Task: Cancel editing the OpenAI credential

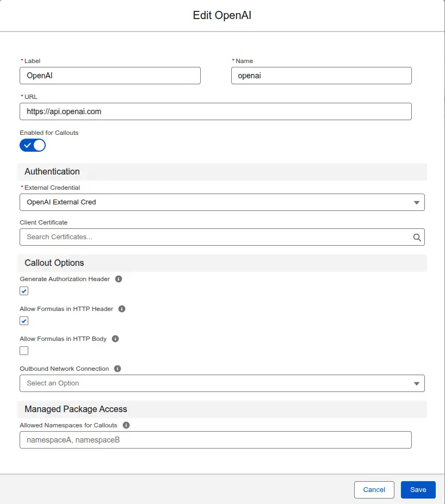Action: [374, 489]
